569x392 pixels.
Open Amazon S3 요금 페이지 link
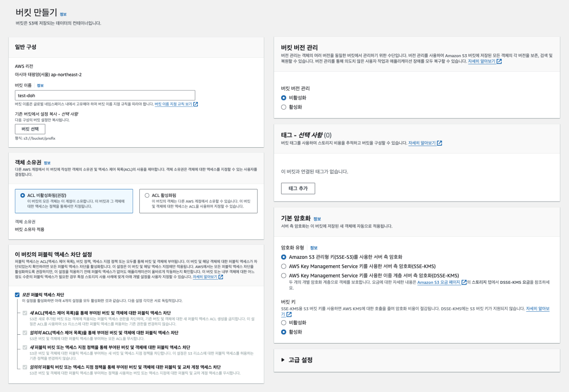coord(439,282)
